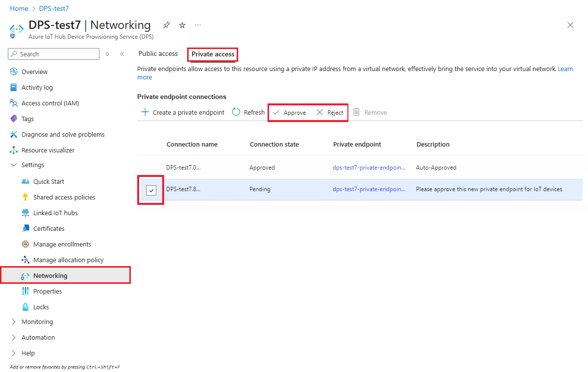Screen dimensions: 588x372
Task: Switch to the Public access tab
Action: pos(158,53)
